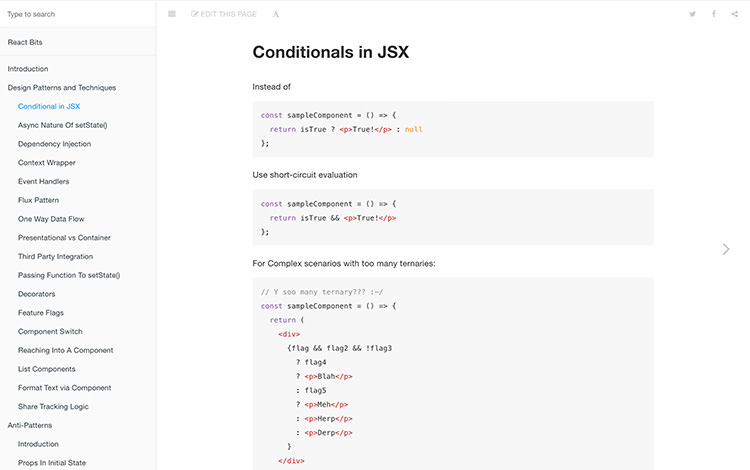Toggle the sidebar with the hamburger icon
750x470 pixels.
[172, 14]
